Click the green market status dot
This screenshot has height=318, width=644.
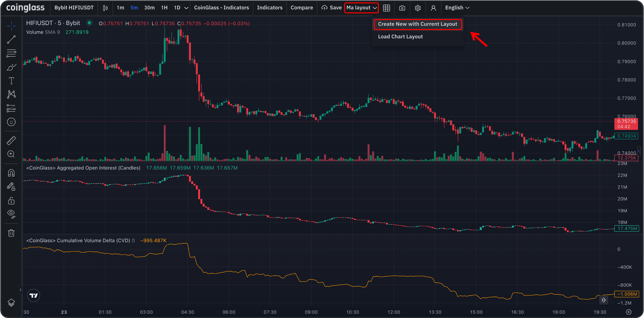(89, 23)
